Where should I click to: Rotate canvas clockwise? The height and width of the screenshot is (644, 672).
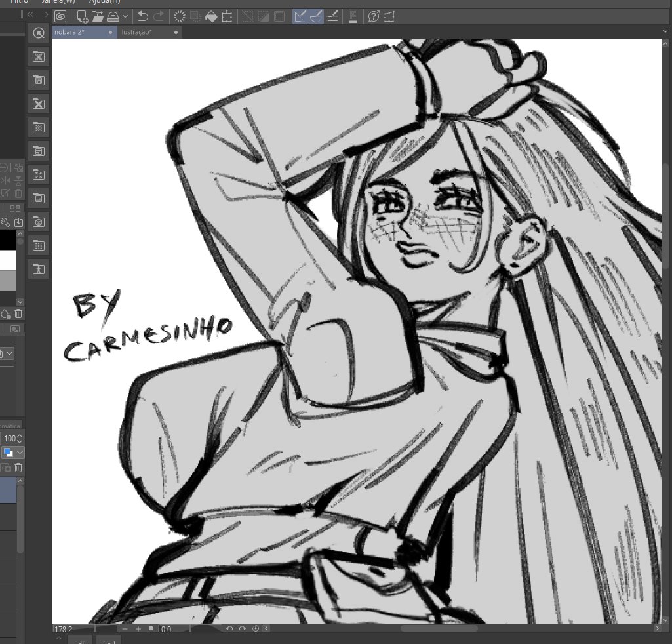point(243,628)
